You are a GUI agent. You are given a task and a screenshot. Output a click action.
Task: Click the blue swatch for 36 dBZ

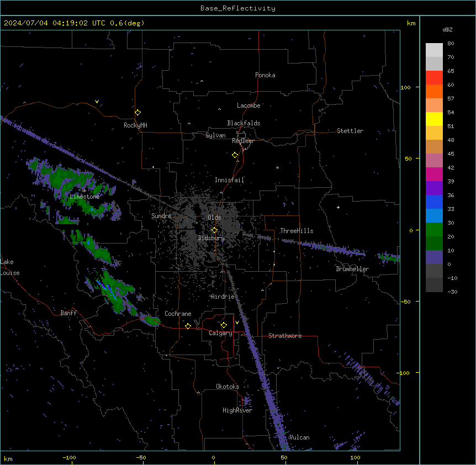[434, 202]
